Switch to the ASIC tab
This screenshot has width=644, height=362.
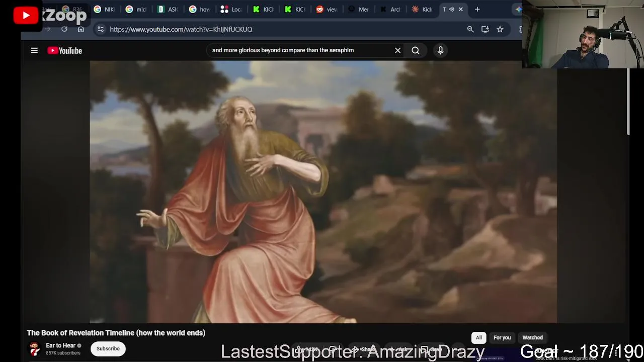[x=168, y=9]
